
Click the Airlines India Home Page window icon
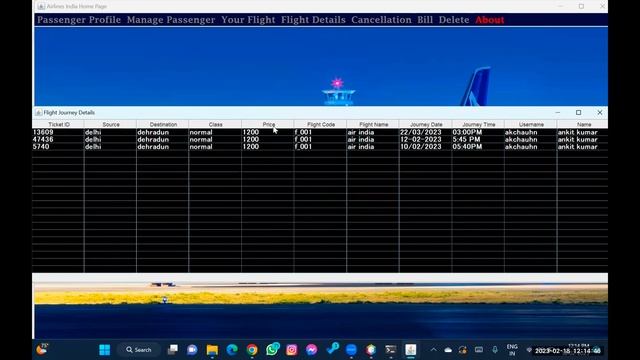(x=41, y=7)
